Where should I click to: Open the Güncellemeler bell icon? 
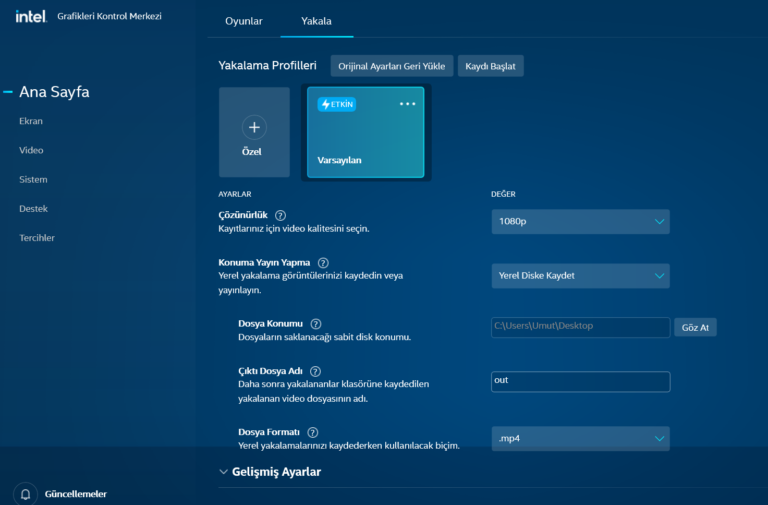pos(25,494)
